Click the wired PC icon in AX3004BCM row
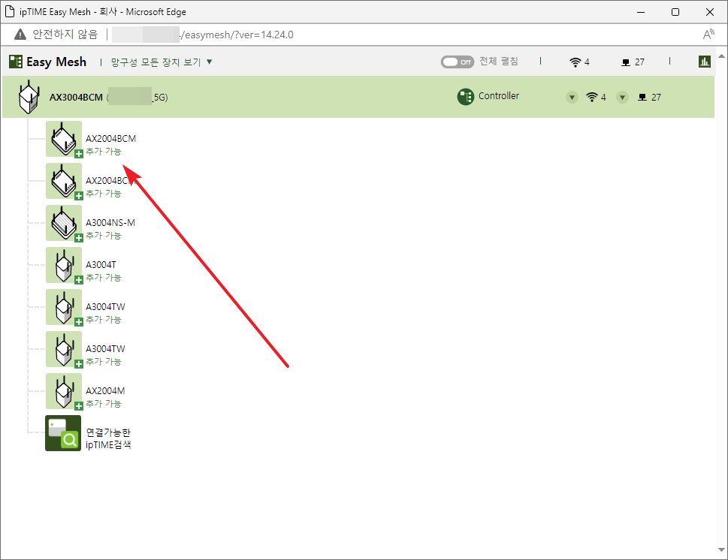The image size is (728, 560). pyautogui.click(x=642, y=97)
